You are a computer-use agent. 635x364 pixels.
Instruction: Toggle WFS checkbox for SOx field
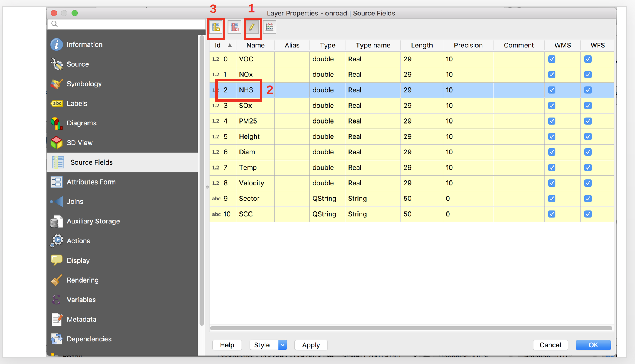(x=588, y=106)
